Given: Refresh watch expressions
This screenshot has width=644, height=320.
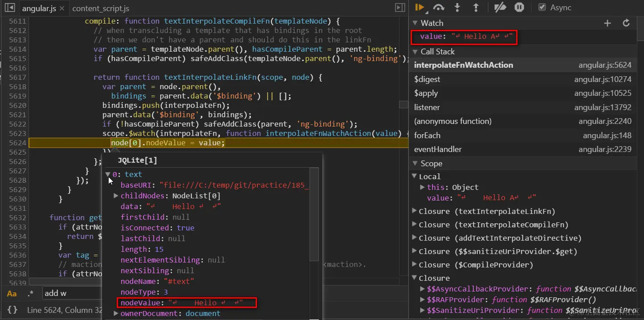Looking at the screenshot, I should pos(626,23).
